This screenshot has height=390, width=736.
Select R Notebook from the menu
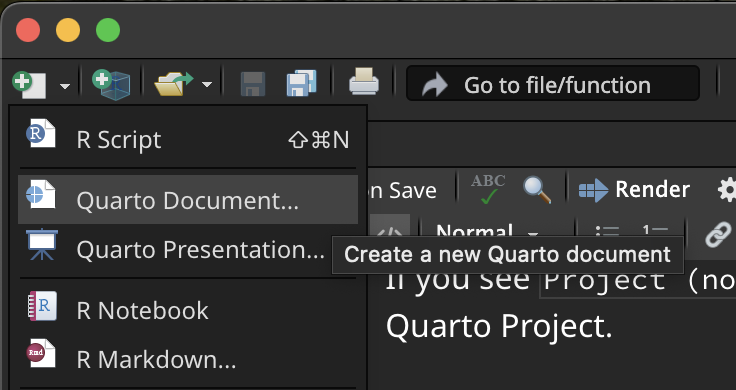[x=188, y=310]
